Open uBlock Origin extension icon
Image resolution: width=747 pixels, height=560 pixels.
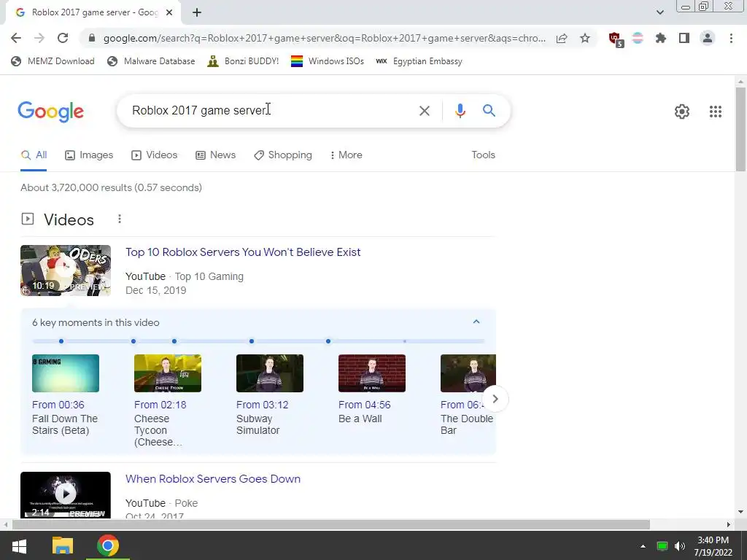(616, 39)
